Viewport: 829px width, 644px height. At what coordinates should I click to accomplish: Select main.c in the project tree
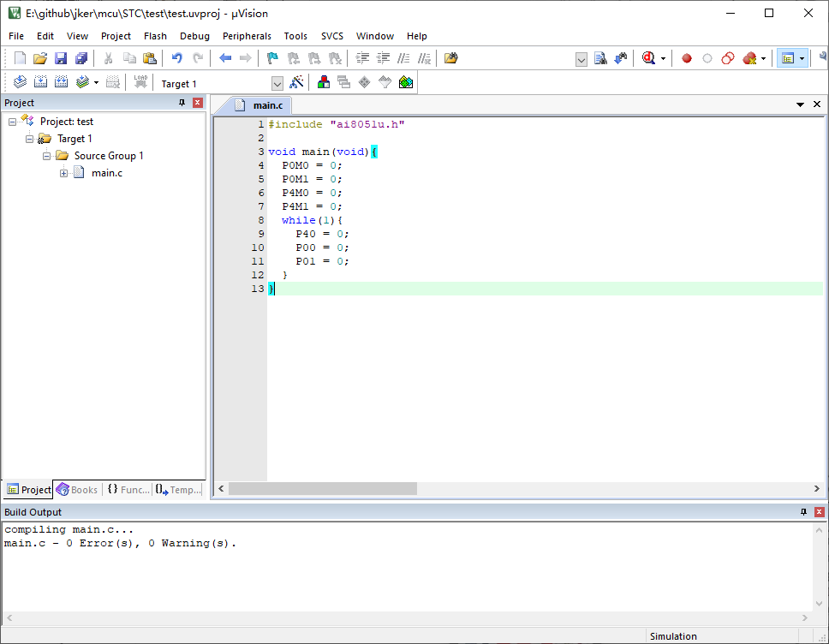click(x=107, y=173)
